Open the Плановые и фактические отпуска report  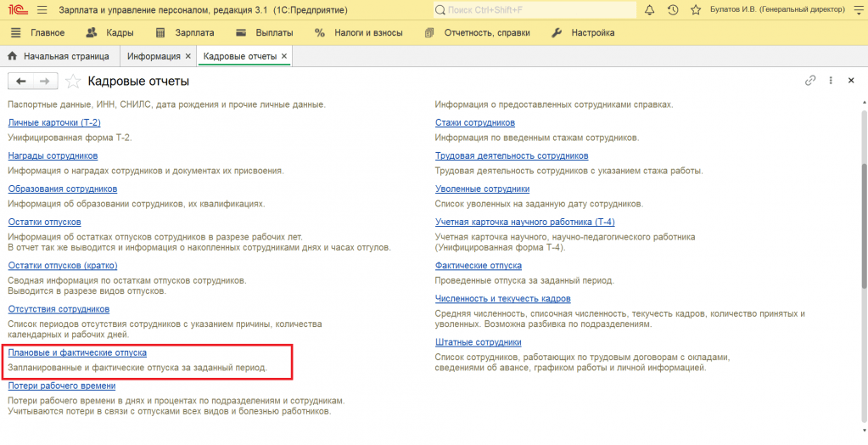pos(77,352)
